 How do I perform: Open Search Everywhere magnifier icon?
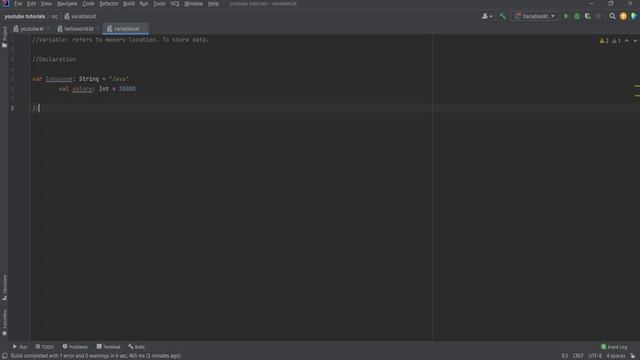pyautogui.click(x=612, y=16)
